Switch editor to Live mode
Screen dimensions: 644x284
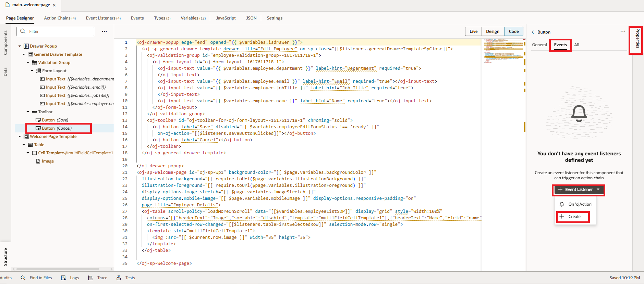pyautogui.click(x=473, y=31)
